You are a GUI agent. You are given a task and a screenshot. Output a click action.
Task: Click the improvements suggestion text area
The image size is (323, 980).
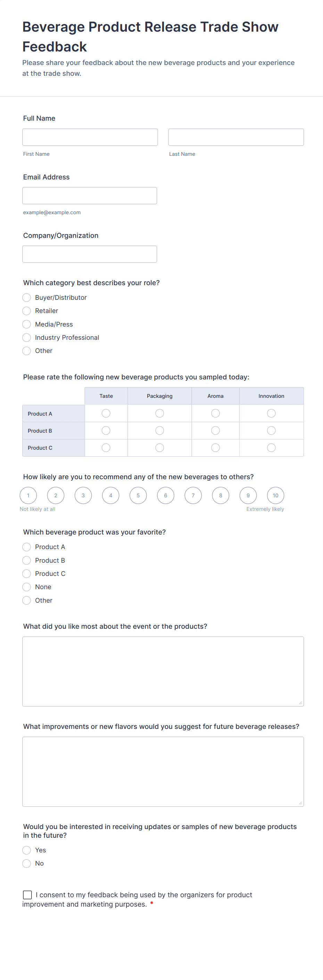pos(163,772)
